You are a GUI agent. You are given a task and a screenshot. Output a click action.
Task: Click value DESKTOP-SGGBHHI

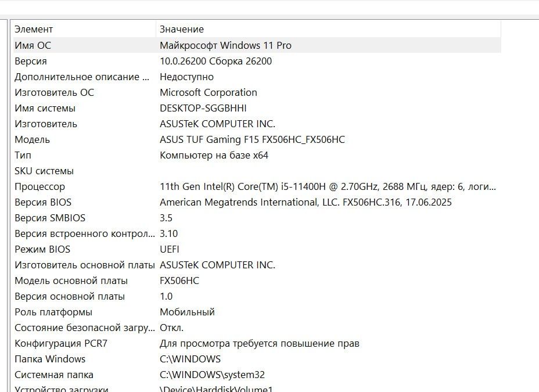[203, 108]
